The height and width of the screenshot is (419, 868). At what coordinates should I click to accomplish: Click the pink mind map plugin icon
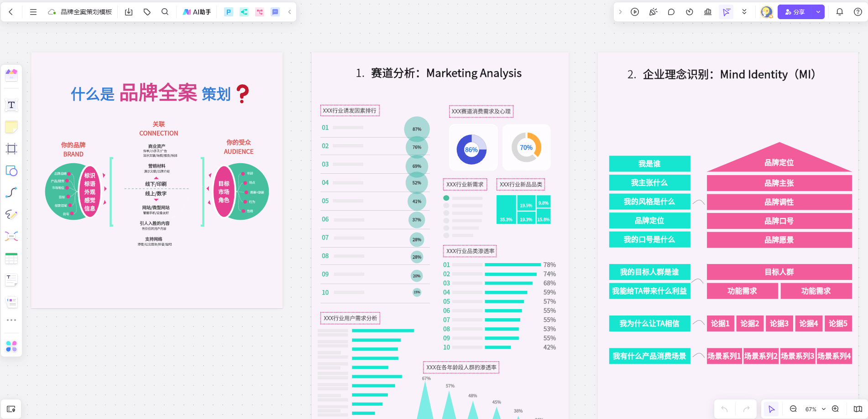pyautogui.click(x=260, y=12)
